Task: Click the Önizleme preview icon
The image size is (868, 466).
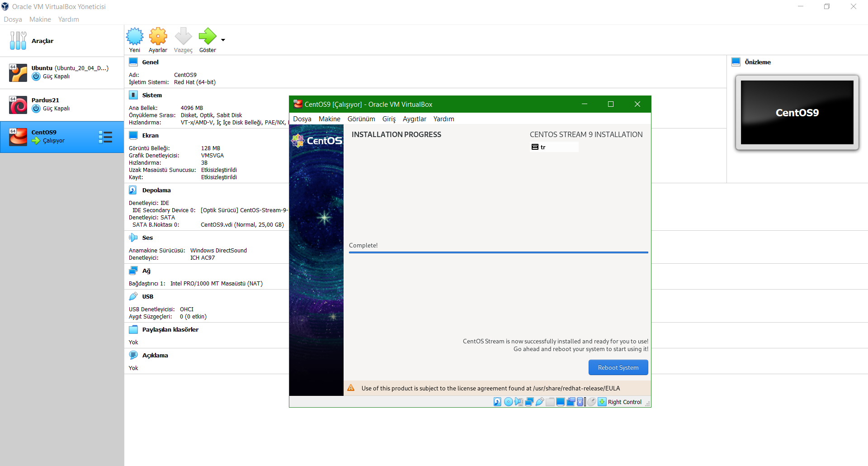Action: (736, 62)
